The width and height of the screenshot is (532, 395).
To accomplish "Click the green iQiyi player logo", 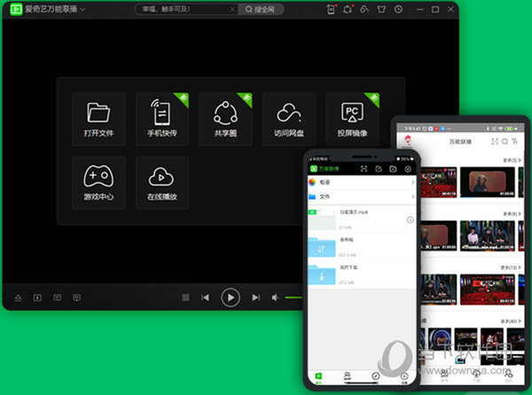I will click(16, 9).
